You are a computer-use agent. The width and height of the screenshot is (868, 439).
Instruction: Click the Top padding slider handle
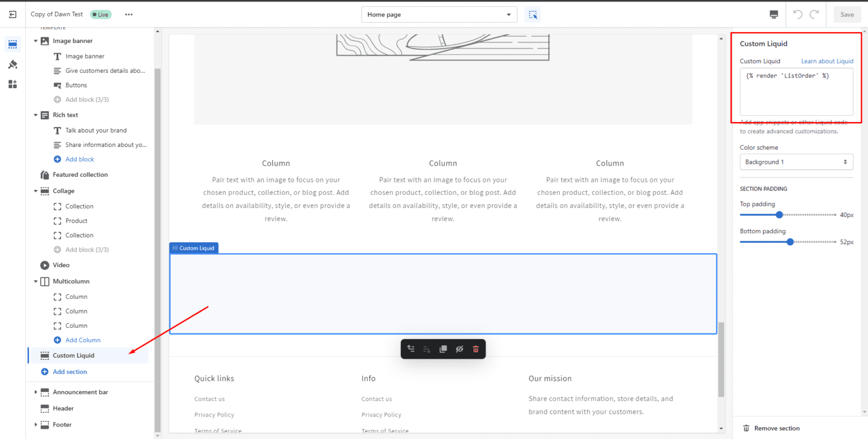779,215
